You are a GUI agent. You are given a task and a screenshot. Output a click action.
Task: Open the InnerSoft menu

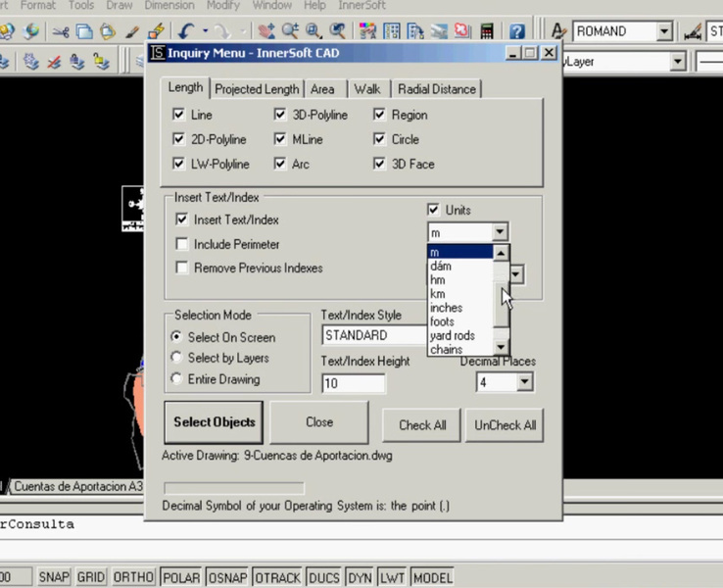361,6
